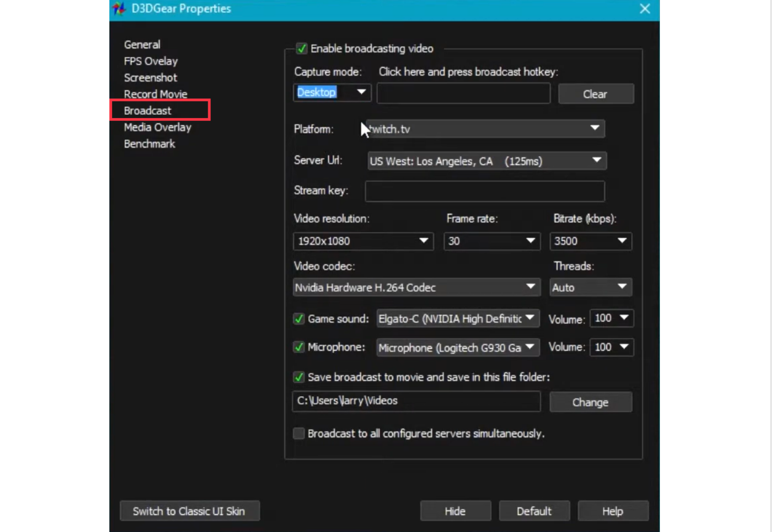
Task: Select the Broadcast settings page
Action: coord(147,110)
